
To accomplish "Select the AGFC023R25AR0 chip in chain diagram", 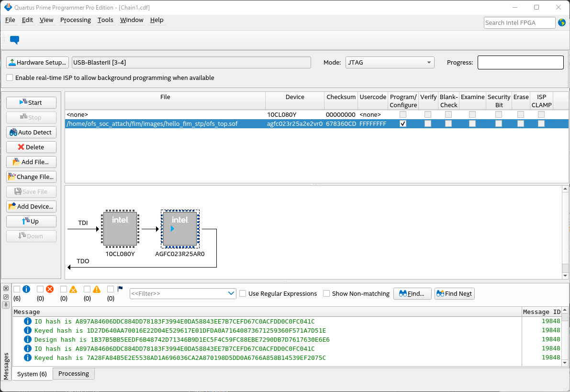I will (x=180, y=229).
